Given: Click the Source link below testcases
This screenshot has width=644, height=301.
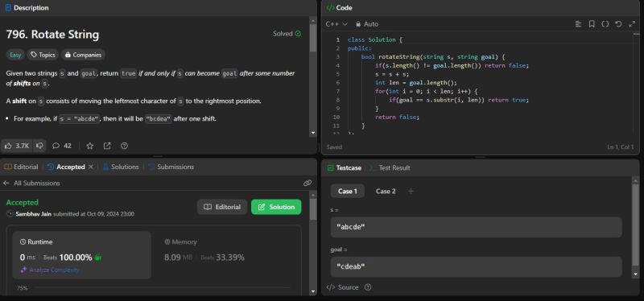Looking at the screenshot, I should point(343,287).
